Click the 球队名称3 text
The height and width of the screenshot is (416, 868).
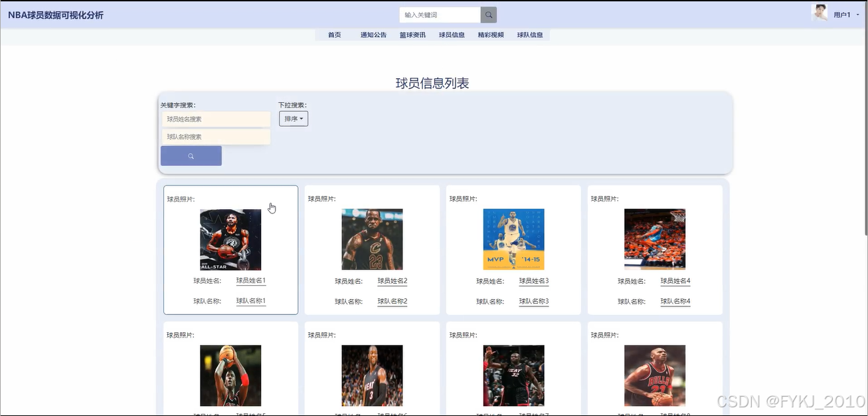(x=534, y=301)
